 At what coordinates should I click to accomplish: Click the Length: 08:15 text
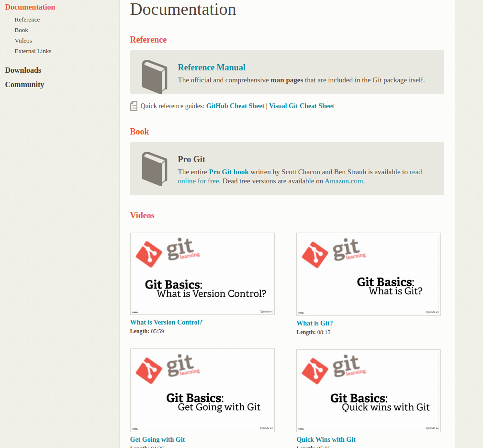[x=313, y=332]
